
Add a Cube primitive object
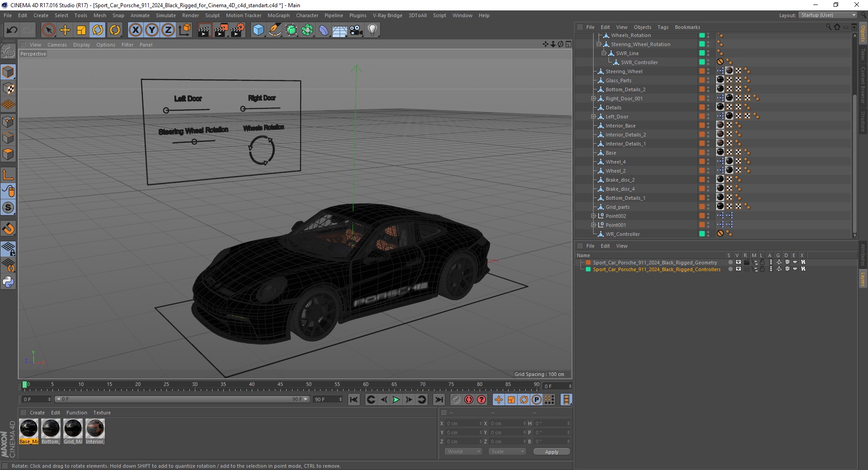(x=258, y=30)
